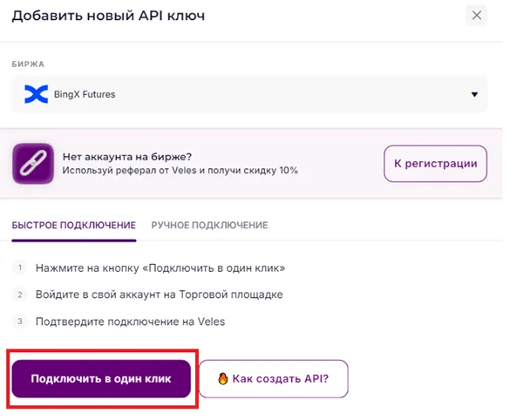Screen dimensions: 530x420
Task: Click the fire emoji on API button
Action: 224,378
